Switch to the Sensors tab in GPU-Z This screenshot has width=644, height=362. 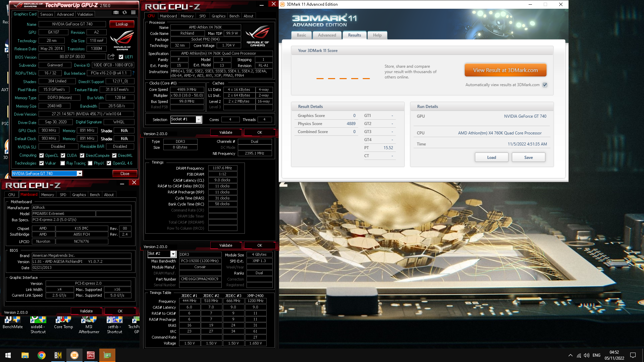tap(47, 14)
